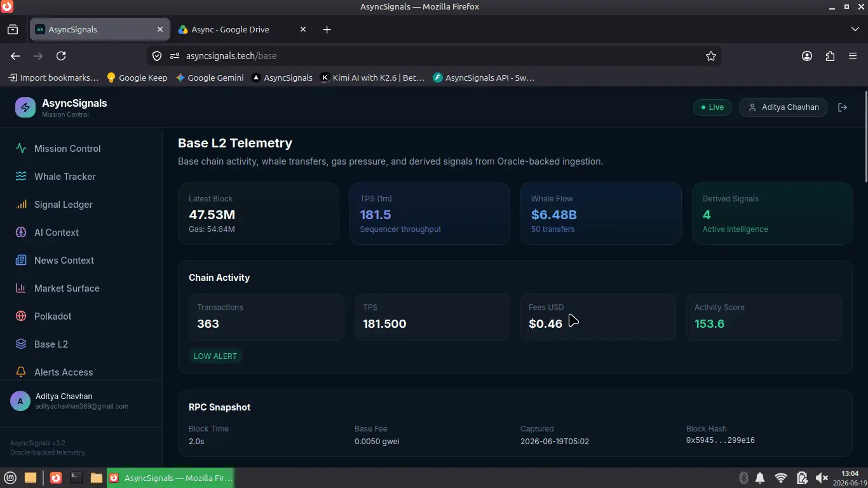Click the Block Hash 0x5945...299e16
868x488 pixels.
(x=720, y=440)
